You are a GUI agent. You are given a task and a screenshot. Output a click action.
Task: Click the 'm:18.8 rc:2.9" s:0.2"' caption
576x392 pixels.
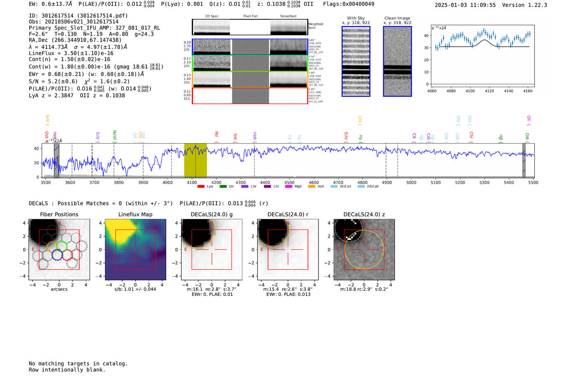[x=364, y=289]
